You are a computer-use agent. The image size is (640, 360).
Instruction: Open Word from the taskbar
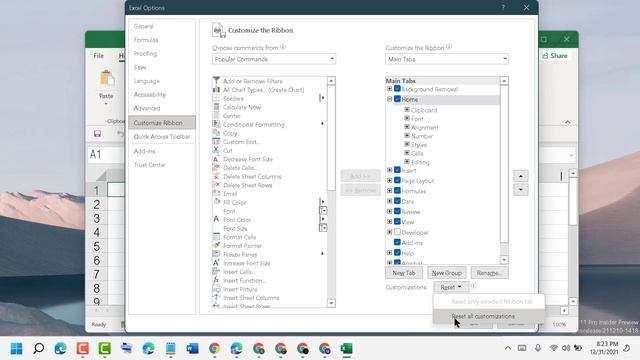[192, 349]
